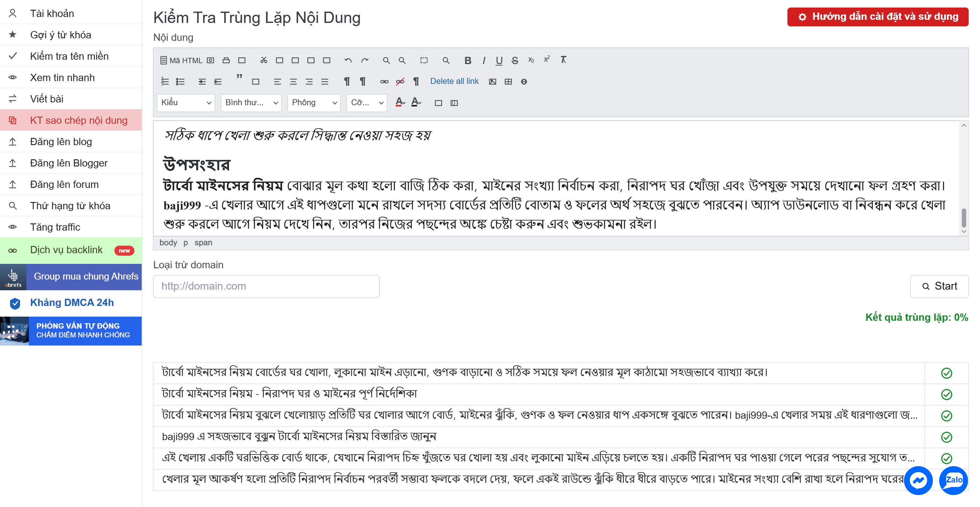Open the Zalo chat bubble

953,480
